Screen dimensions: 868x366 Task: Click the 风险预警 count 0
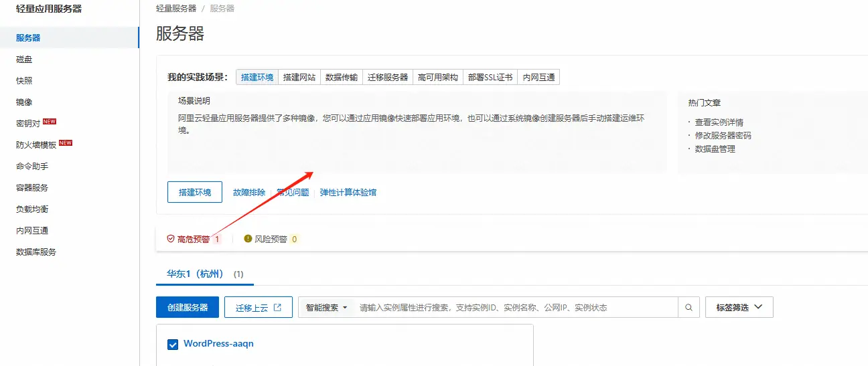pos(294,239)
